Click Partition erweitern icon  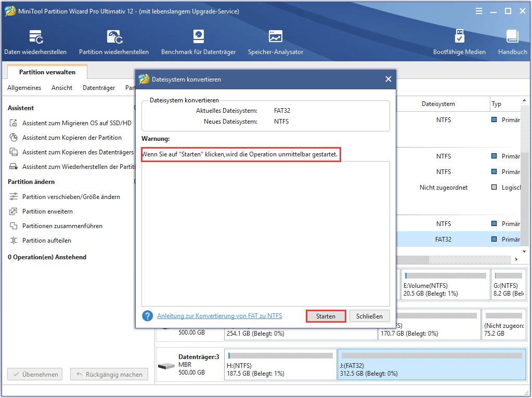click(x=13, y=211)
